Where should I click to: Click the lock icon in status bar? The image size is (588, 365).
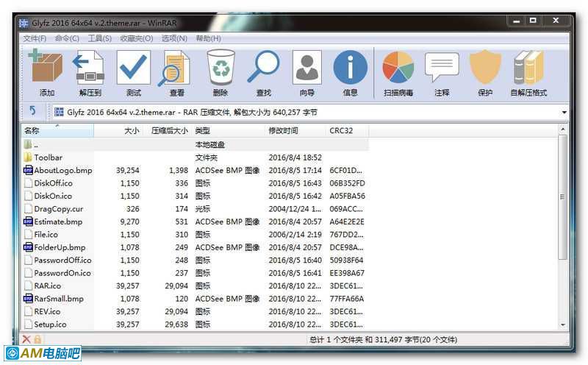coord(37,339)
